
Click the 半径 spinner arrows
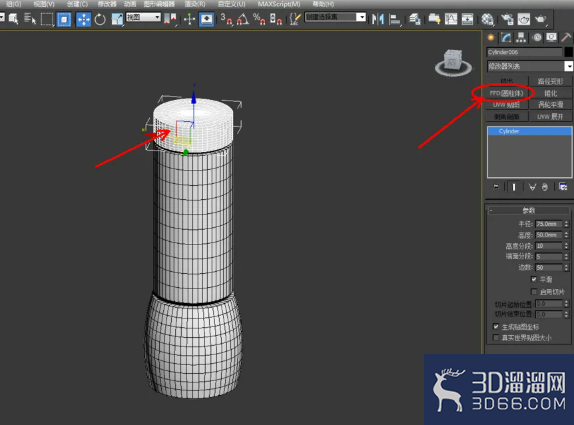566,224
